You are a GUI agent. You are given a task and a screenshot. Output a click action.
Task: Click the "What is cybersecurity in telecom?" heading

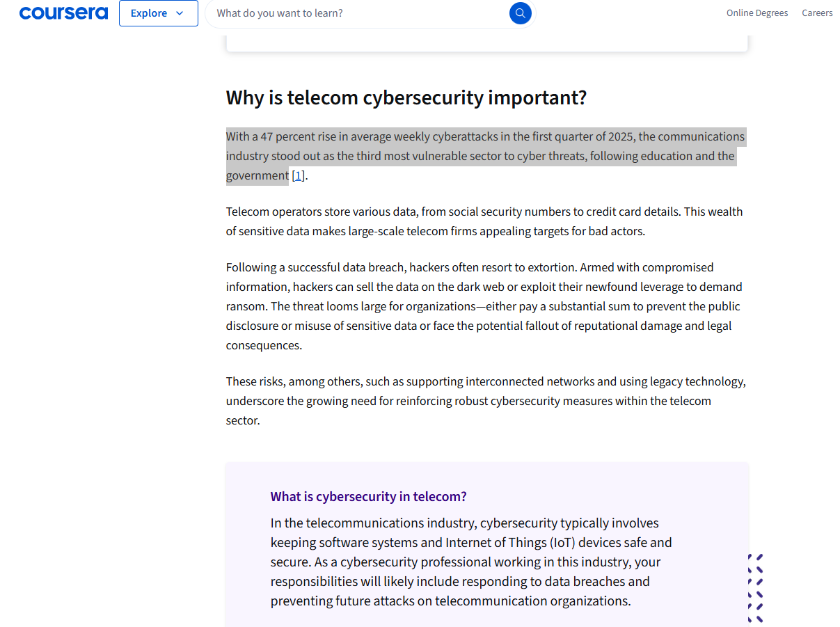coord(368,496)
